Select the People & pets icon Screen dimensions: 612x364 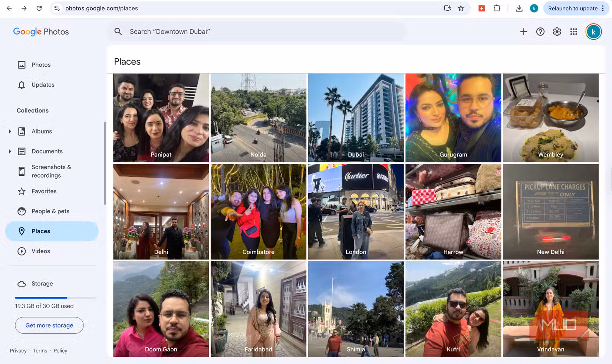(x=22, y=211)
